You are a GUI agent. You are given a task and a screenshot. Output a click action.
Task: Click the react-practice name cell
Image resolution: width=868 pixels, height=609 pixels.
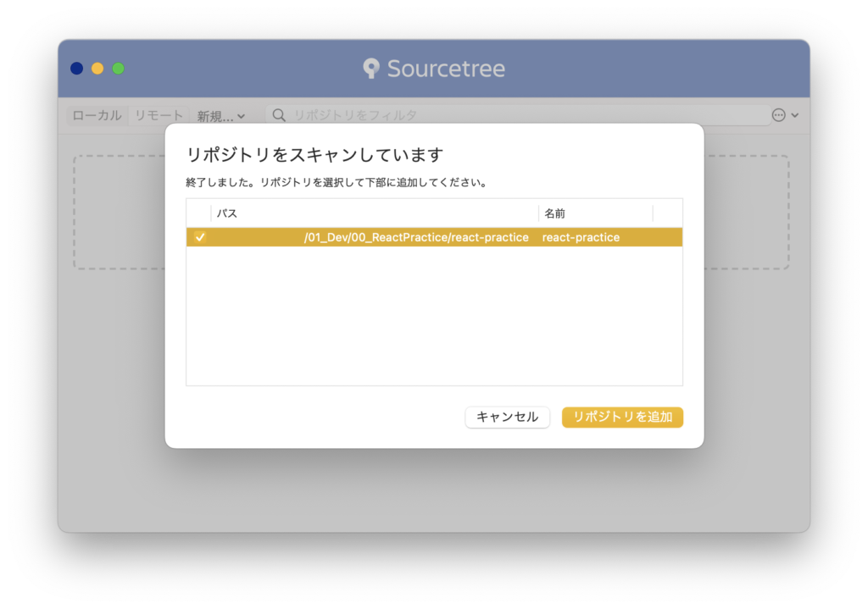click(x=581, y=237)
